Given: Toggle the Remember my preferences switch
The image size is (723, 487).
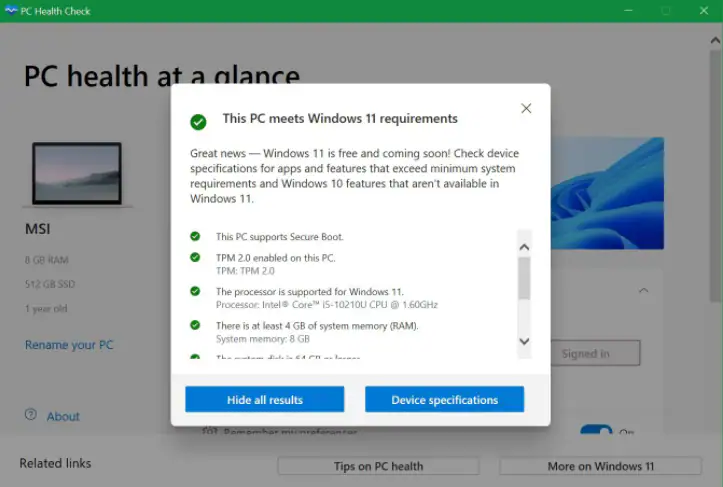Looking at the screenshot, I should [x=596, y=430].
